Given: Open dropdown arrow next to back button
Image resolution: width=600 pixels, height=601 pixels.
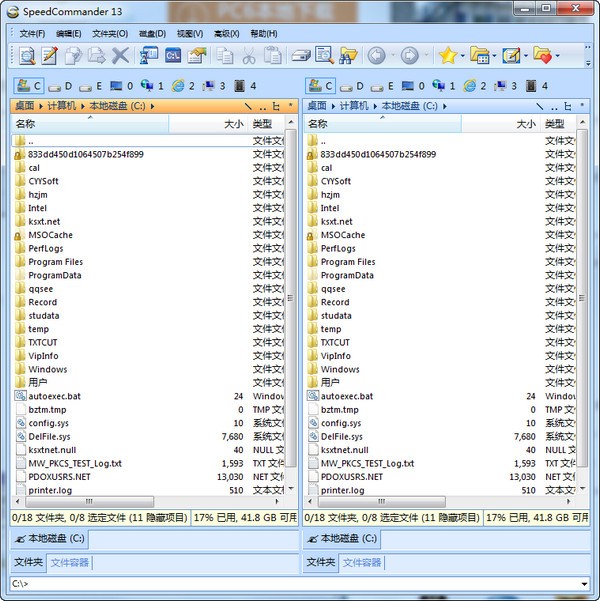Looking at the screenshot, I should pos(393,56).
